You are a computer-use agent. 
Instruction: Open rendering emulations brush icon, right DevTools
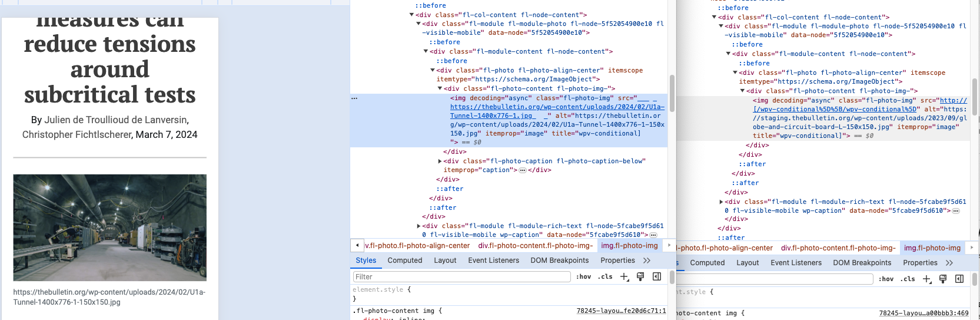[x=943, y=279]
